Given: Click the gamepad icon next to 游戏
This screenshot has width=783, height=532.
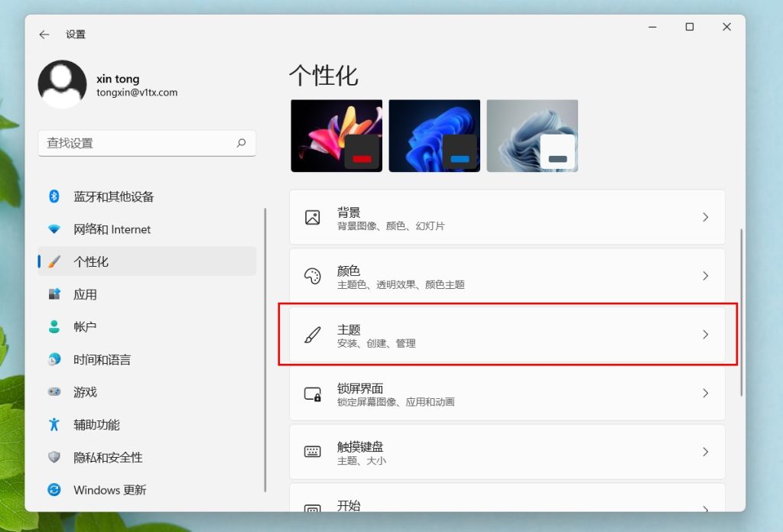Looking at the screenshot, I should point(54,392).
